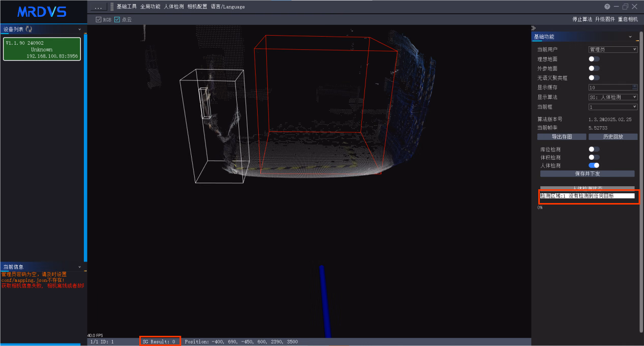Minimize the MRDVS window

tap(617, 7)
